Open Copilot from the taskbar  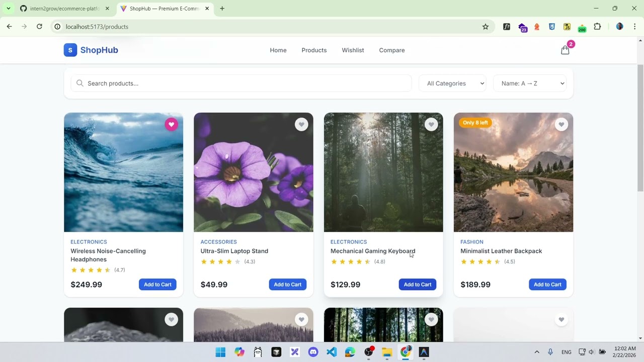[x=239, y=352]
